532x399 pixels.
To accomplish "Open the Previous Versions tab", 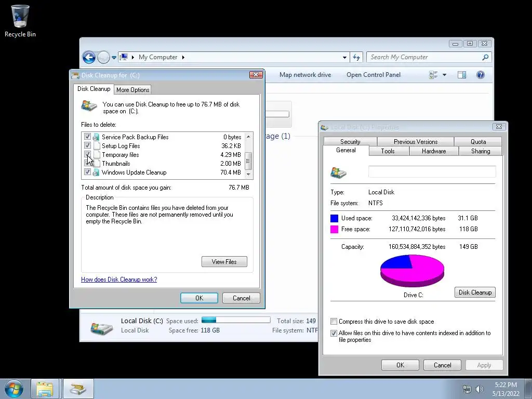I will pos(416,141).
